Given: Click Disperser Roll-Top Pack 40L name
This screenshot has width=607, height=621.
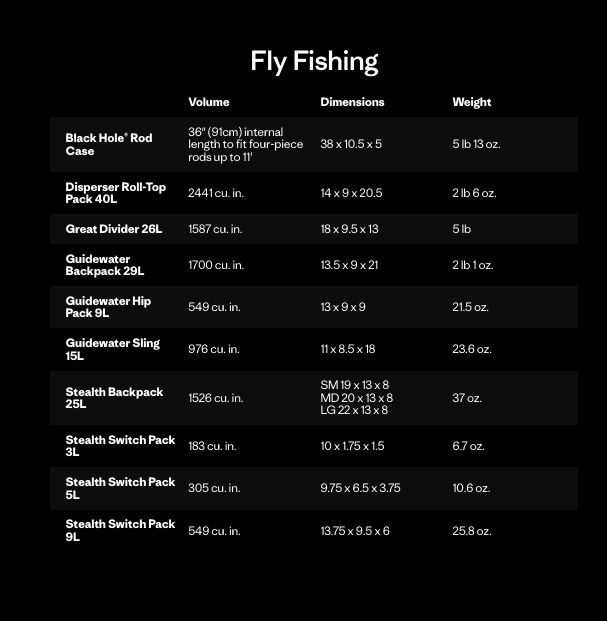Looking at the screenshot, I should coord(116,193).
